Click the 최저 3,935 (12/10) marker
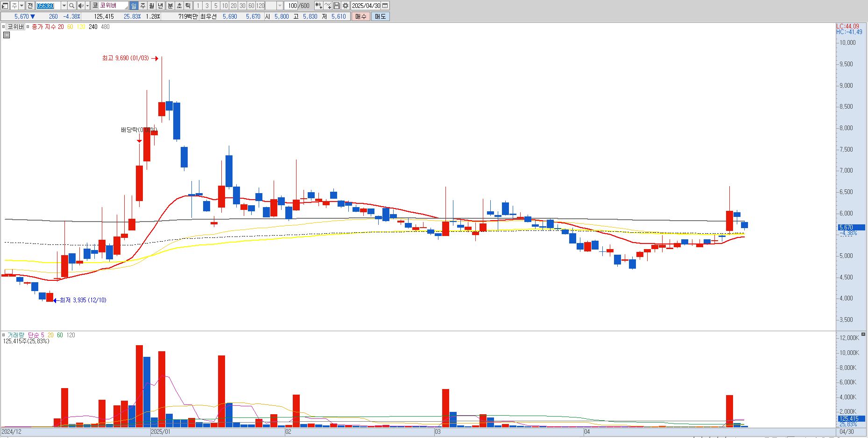This screenshot has height=438, width=868. point(79,300)
